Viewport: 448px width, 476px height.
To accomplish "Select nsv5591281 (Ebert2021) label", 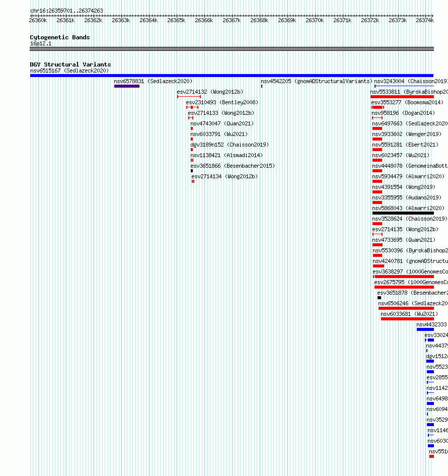I will [x=405, y=145].
